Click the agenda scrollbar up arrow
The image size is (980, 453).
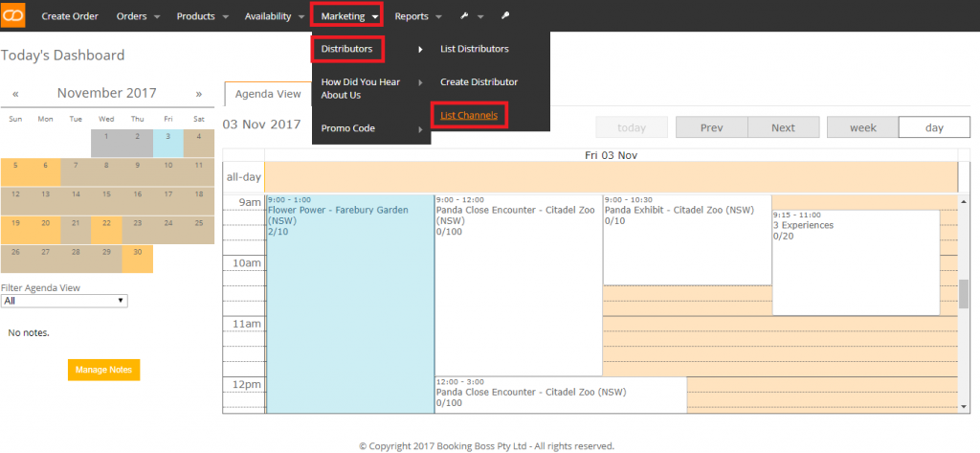point(964,202)
